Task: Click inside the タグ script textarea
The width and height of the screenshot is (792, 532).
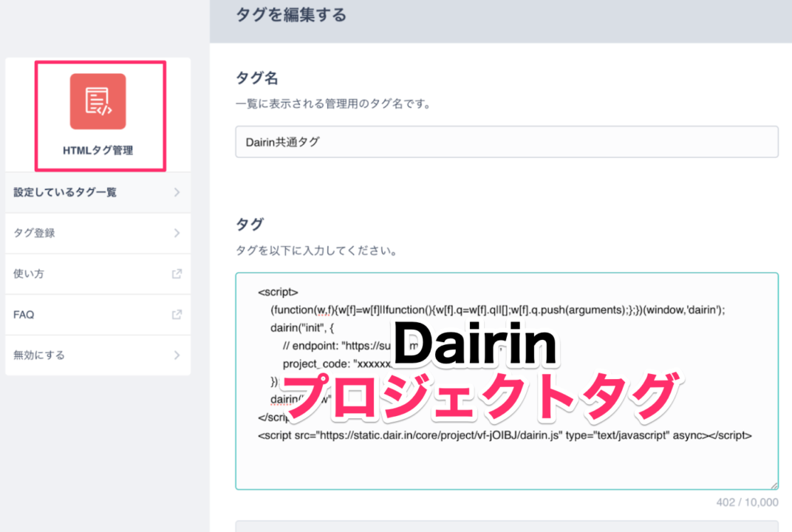Action: 507,381
